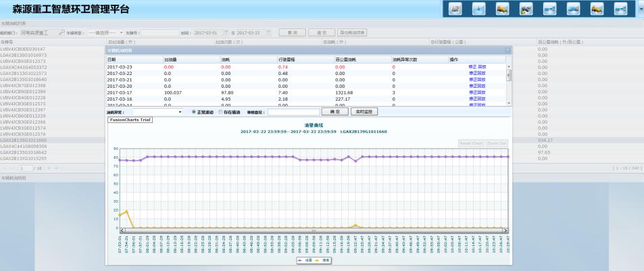Image resolution: width=644 pixels, height=271 pixels.
Task: Click the fourth icon in the top-right toolbar
Action: click(x=528, y=9)
